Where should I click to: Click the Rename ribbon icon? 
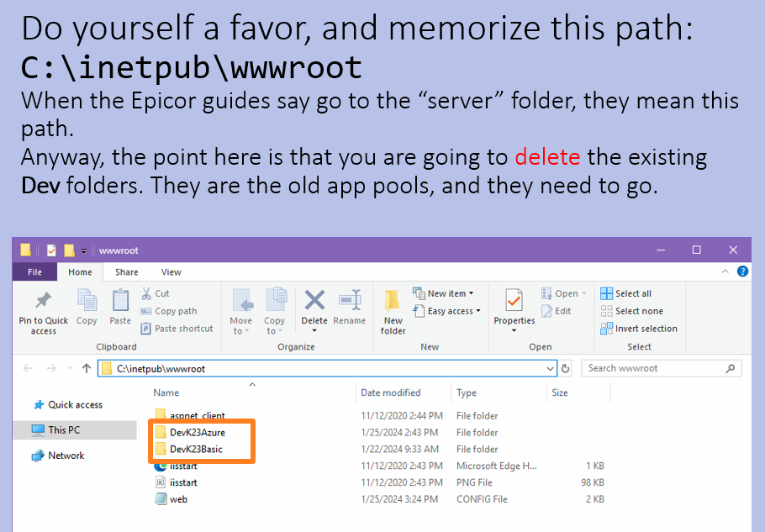(x=350, y=300)
